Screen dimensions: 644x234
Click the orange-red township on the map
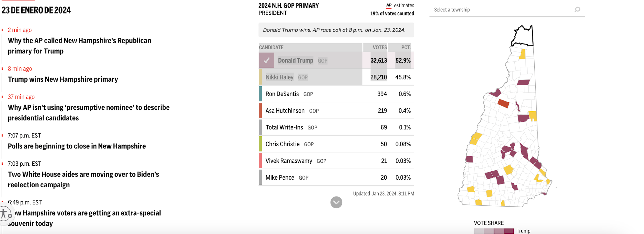[x=504, y=103]
